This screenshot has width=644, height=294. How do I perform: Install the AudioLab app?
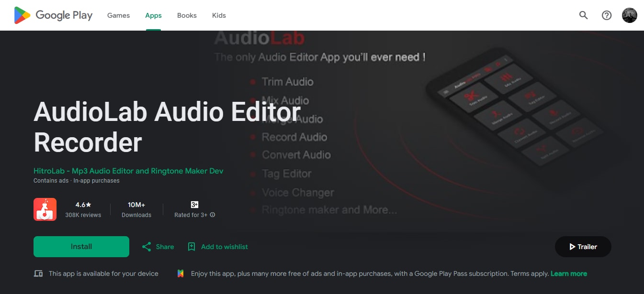[x=81, y=247]
